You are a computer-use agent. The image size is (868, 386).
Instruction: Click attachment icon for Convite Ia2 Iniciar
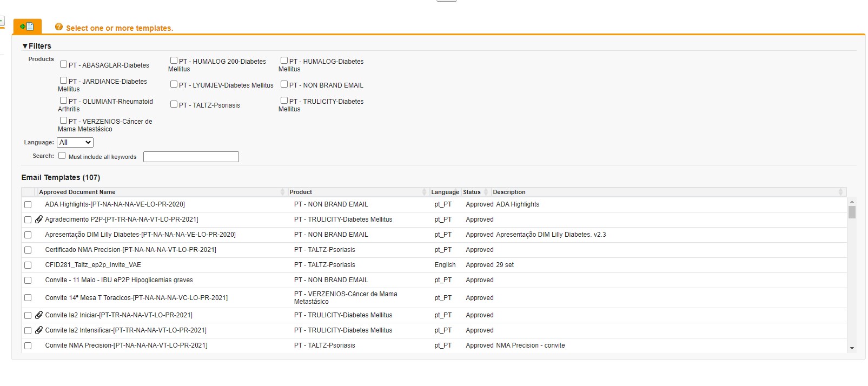point(39,315)
